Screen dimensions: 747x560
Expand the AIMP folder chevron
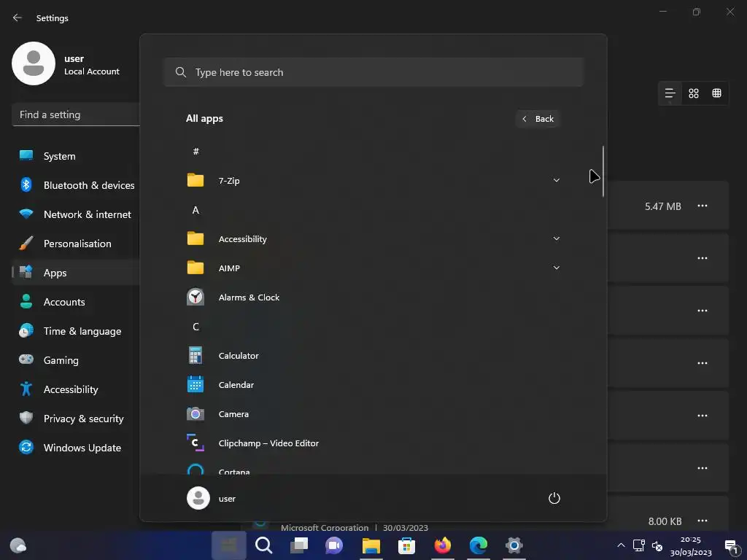click(556, 268)
